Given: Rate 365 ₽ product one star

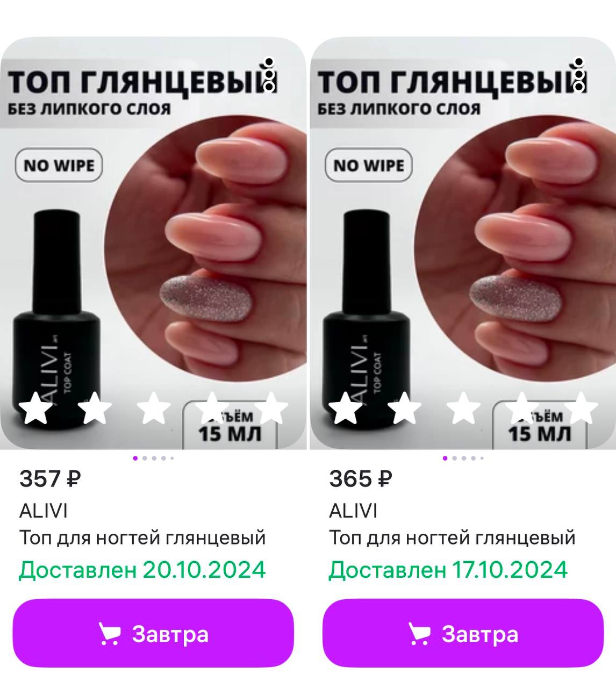Looking at the screenshot, I should coord(345,408).
